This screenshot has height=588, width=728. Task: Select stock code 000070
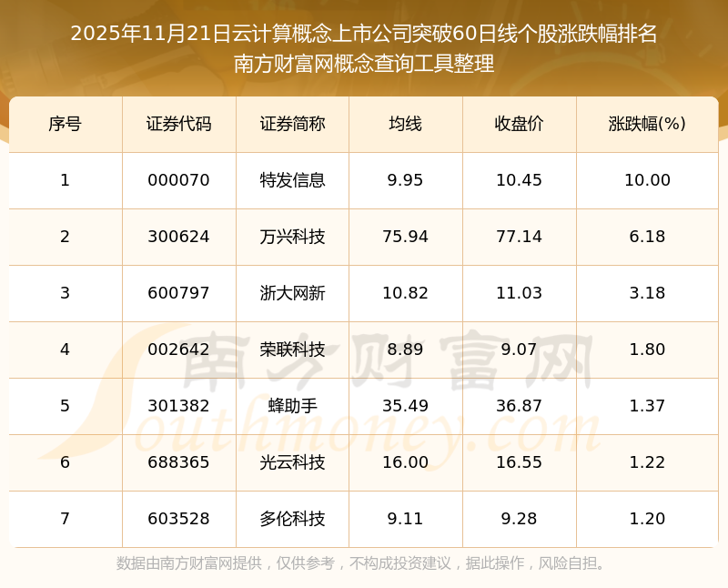(x=178, y=180)
